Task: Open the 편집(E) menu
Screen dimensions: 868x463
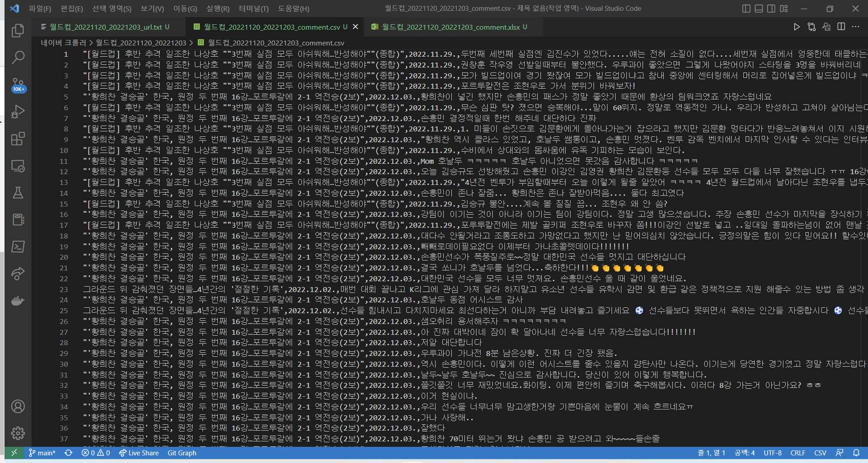Action: click(72, 9)
